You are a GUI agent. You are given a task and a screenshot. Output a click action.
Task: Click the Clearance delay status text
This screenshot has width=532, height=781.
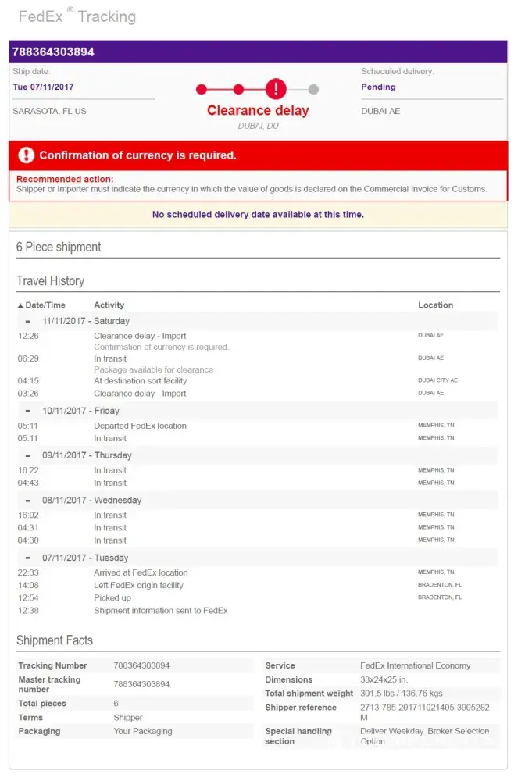tap(258, 111)
